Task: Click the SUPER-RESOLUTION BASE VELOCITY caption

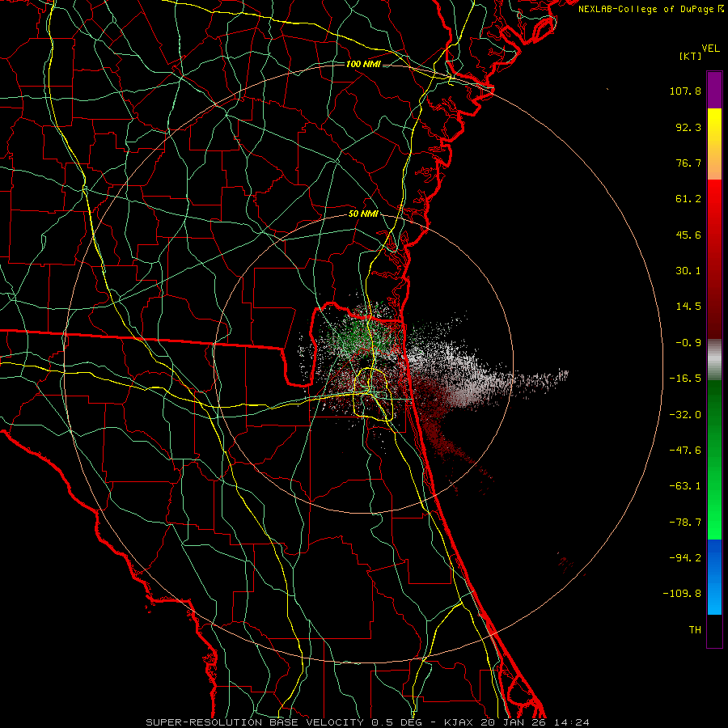Action: [x=255, y=722]
